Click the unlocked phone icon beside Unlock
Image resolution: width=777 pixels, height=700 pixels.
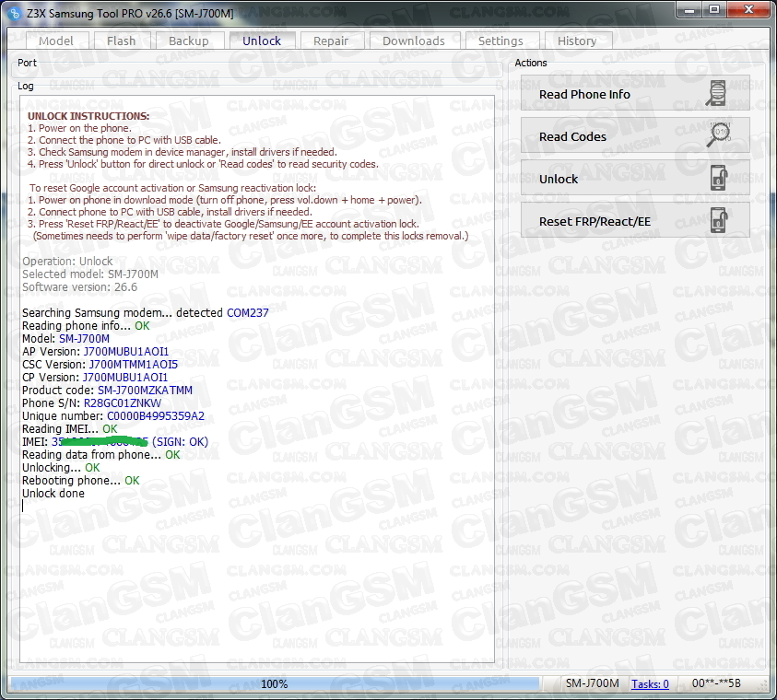[x=719, y=178]
